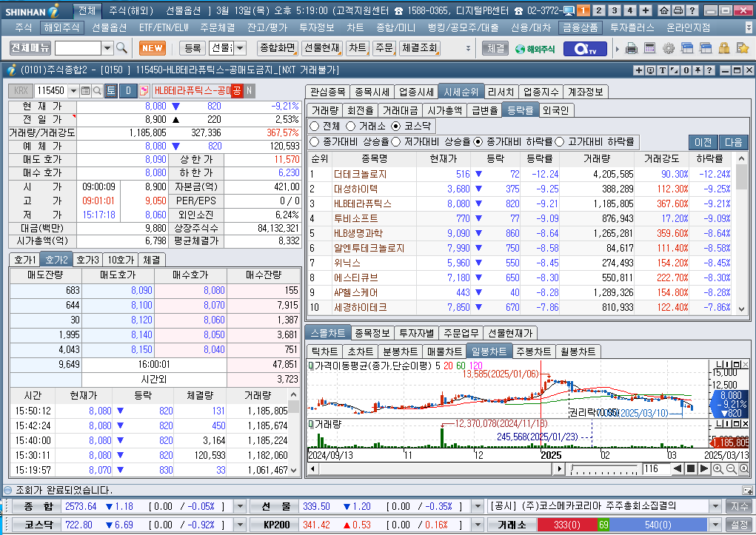756x535 pixels.
Task: Open the 공시 news ticker dropdown
Action: click(715, 506)
